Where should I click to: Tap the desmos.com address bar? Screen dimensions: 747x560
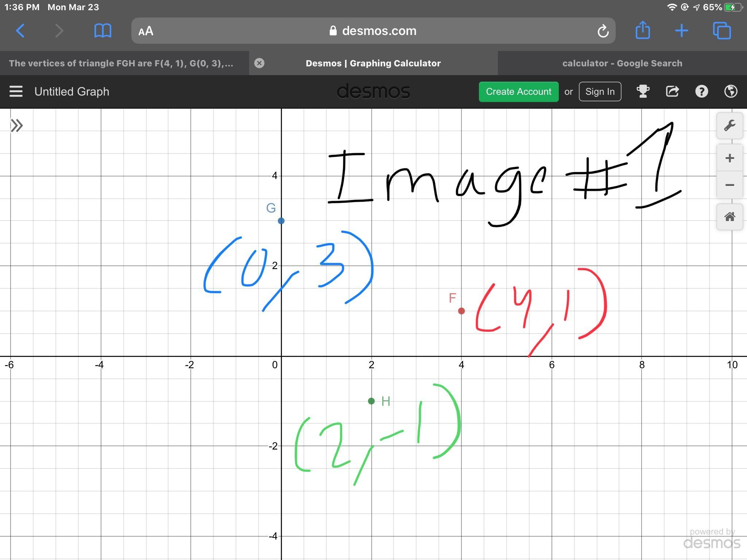[x=379, y=31]
